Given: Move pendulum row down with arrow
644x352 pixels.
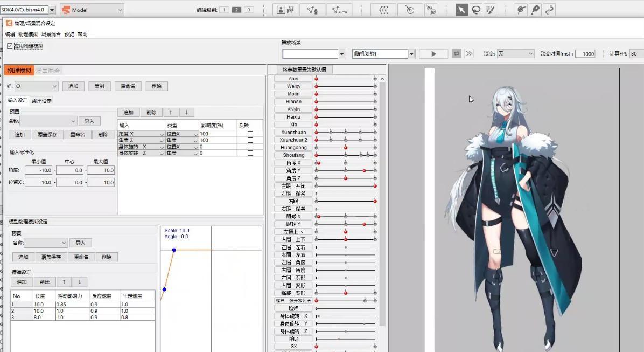Looking at the screenshot, I should [x=80, y=282].
